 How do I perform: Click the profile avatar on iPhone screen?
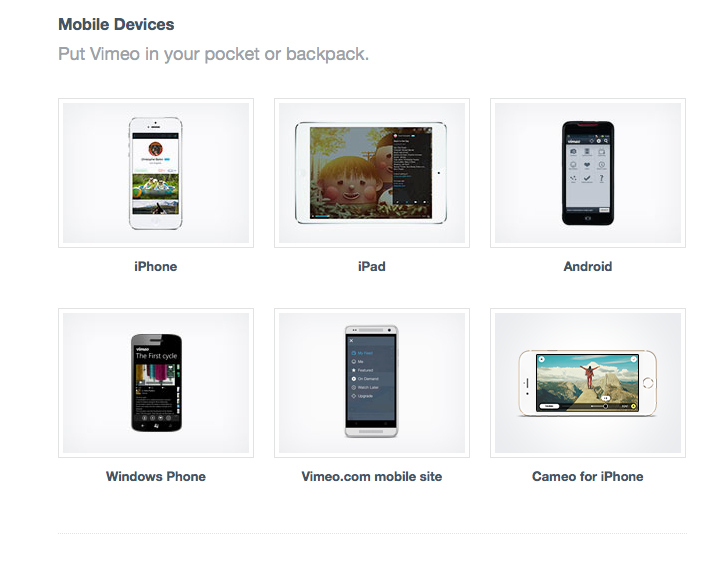pos(155,149)
